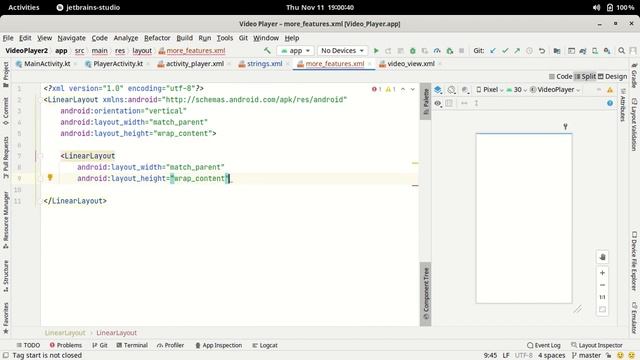Image resolution: width=640 pixels, height=360 pixels.
Task: Start debugging with the green bug icon
Action: (x=413, y=51)
